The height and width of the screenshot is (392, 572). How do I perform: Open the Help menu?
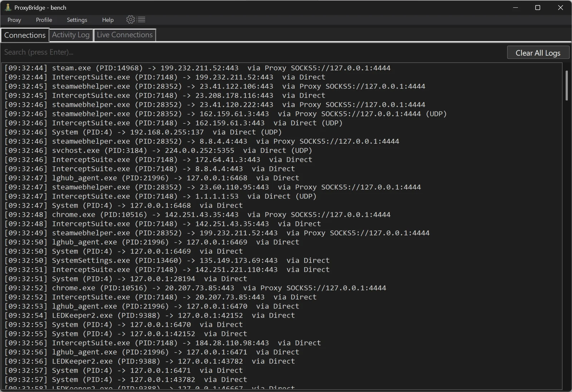point(108,20)
